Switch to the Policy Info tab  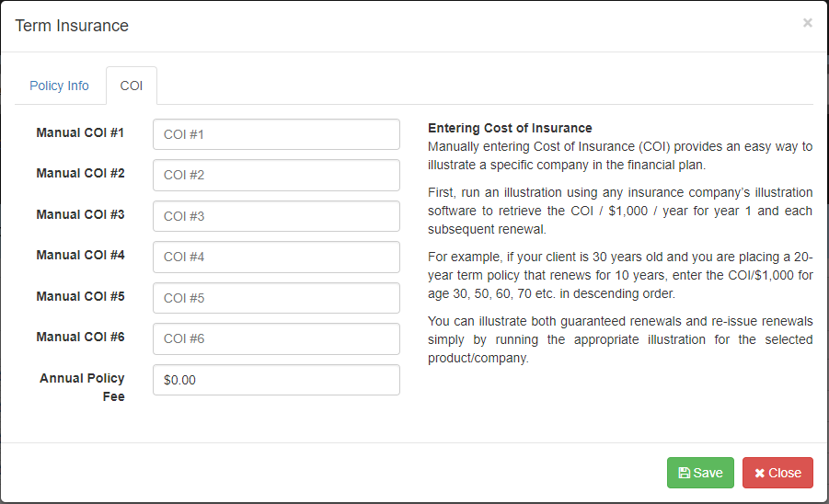[x=60, y=86]
